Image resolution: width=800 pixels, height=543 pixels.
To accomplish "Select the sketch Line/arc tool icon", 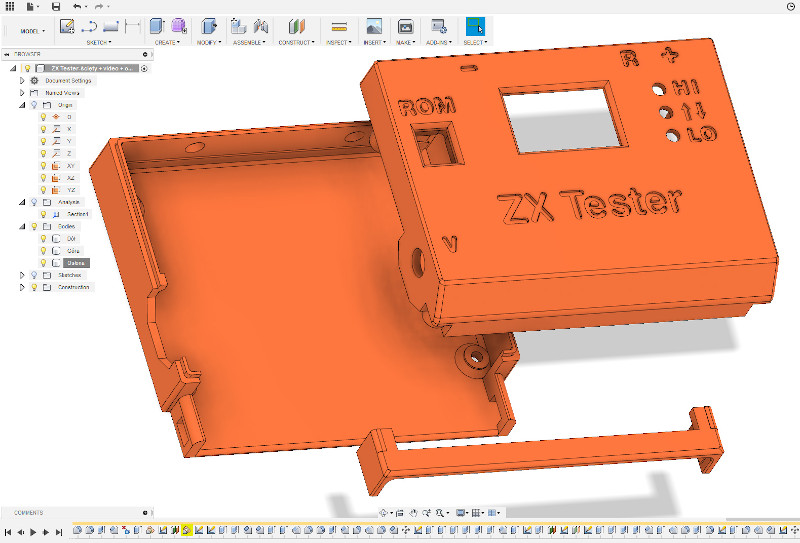I will click(x=89, y=26).
